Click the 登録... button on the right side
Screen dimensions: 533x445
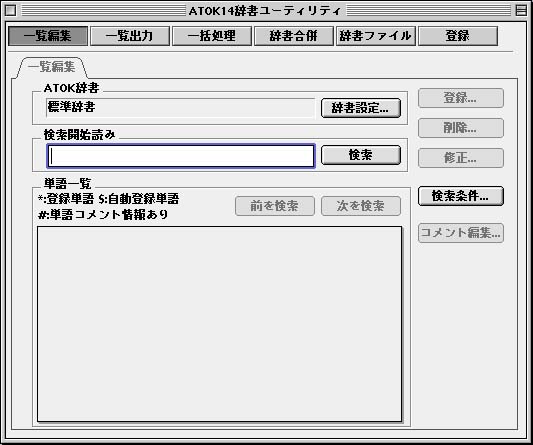click(x=461, y=98)
